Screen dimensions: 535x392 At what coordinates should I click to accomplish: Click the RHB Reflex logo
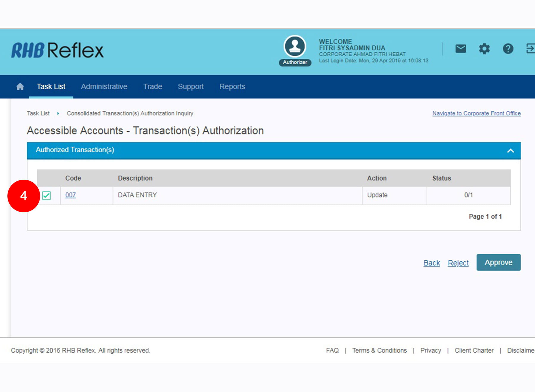[x=57, y=50]
